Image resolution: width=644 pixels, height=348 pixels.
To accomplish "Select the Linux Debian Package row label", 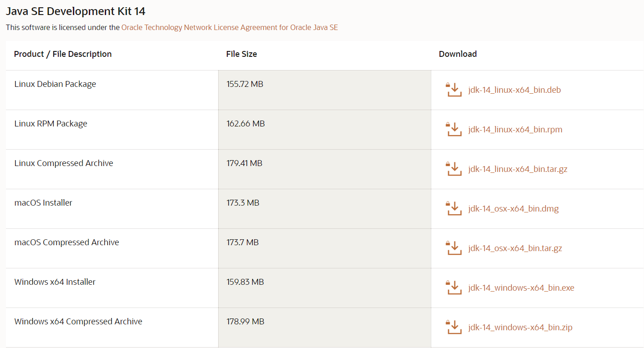I will (x=55, y=84).
